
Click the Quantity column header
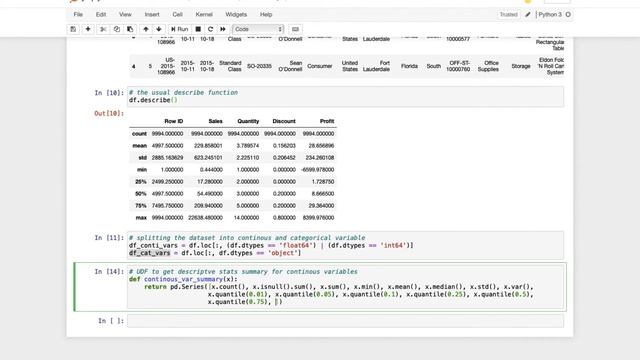(248, 121)
